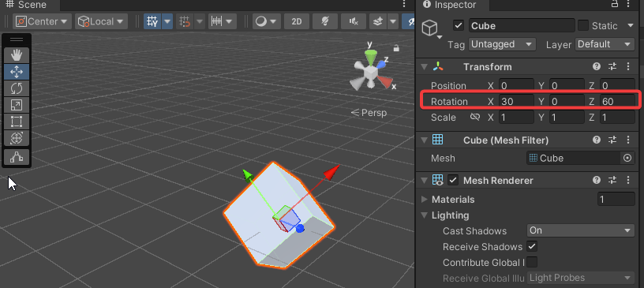644x288 pixels.
Task: Toggle the 2D view mode
Action: [297, 21]
